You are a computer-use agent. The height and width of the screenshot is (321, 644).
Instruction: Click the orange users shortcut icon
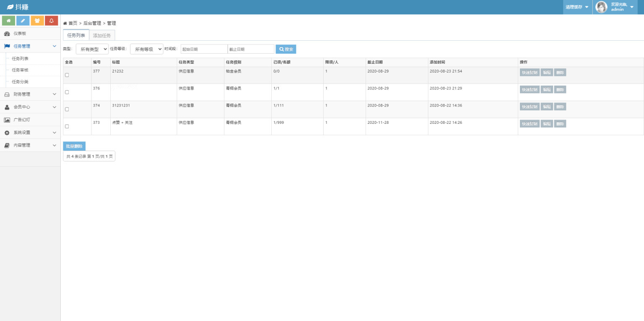(x=37, y=20)
